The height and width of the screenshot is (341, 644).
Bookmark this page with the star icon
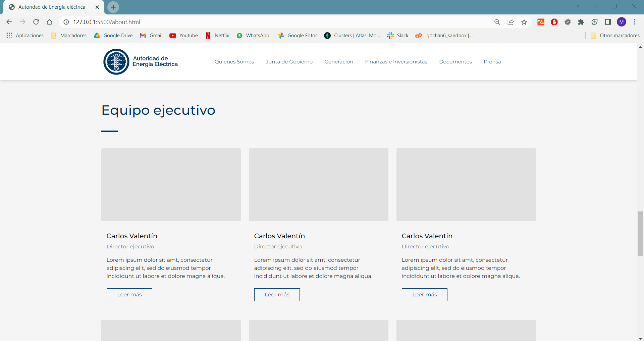(x=524, y=22)
